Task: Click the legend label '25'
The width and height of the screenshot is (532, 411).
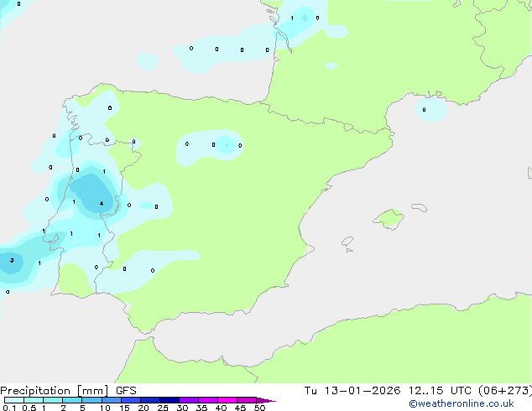Action: point(163,408)
